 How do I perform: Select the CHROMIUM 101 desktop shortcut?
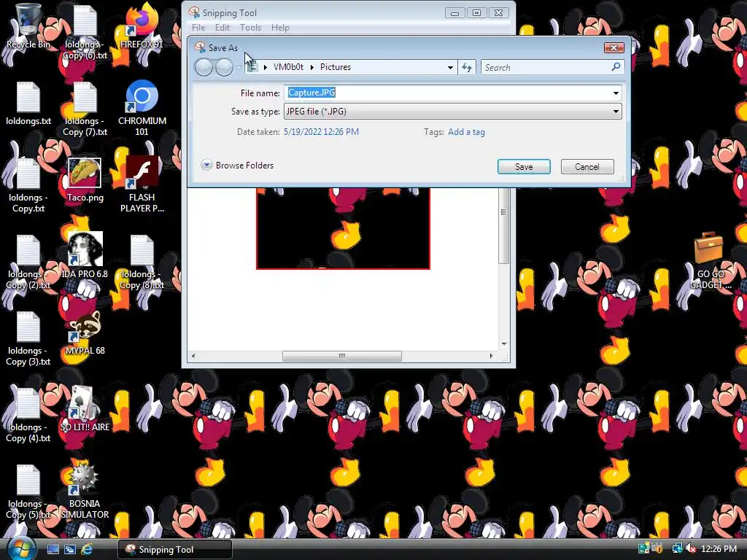[x=142, y=108]
